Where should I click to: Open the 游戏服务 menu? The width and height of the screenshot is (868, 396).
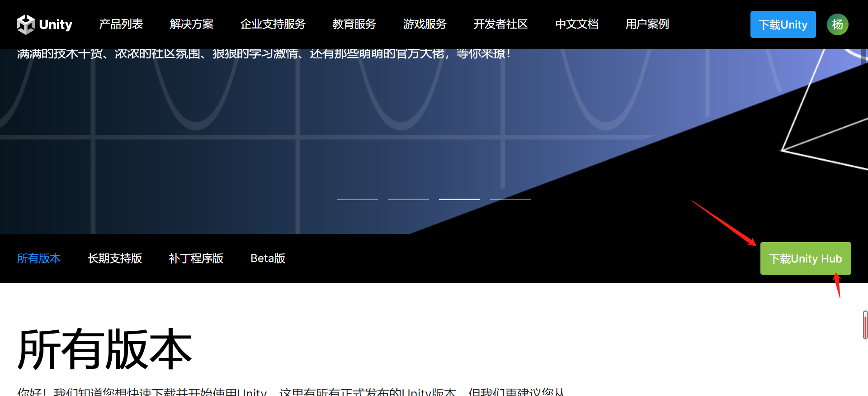[x=425, y=24]
